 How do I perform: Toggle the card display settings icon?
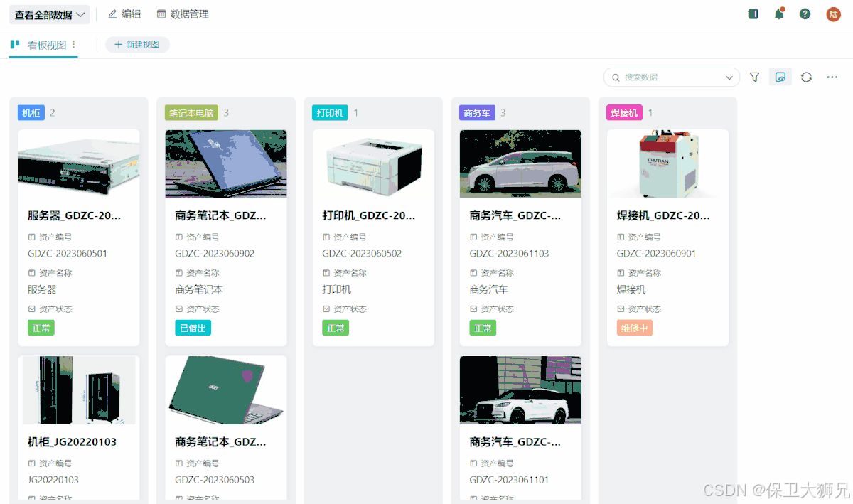pos(780,77)
